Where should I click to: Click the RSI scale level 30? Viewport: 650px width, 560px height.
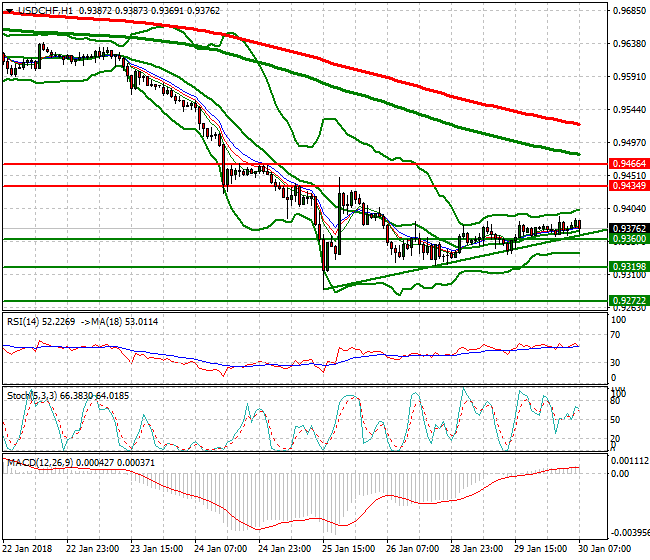click(616, 363)
